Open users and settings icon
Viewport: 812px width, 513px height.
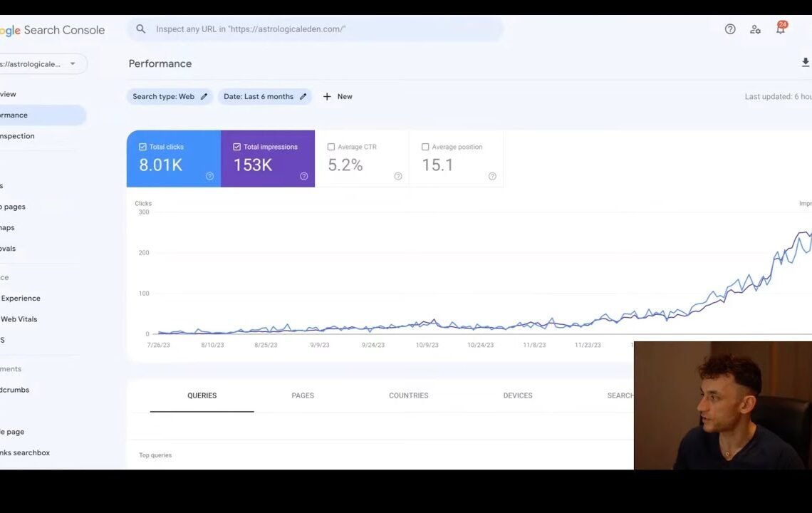(x=755, y=29)
